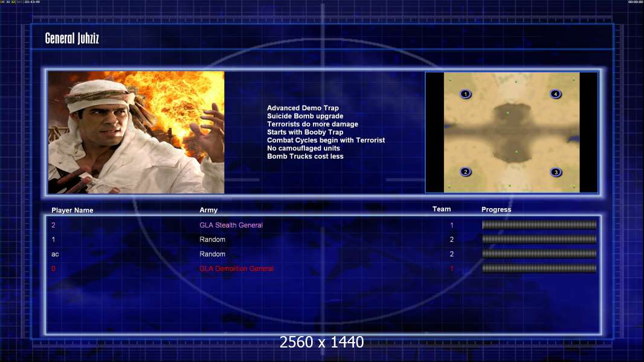Click the progress bar in player ac's row

click(539, 254)
